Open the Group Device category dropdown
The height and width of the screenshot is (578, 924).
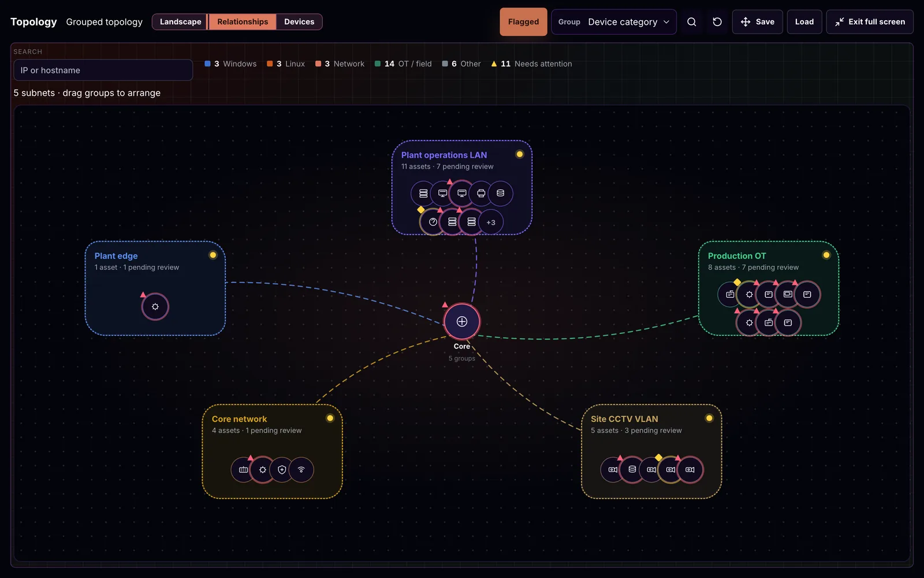point(614,22)
